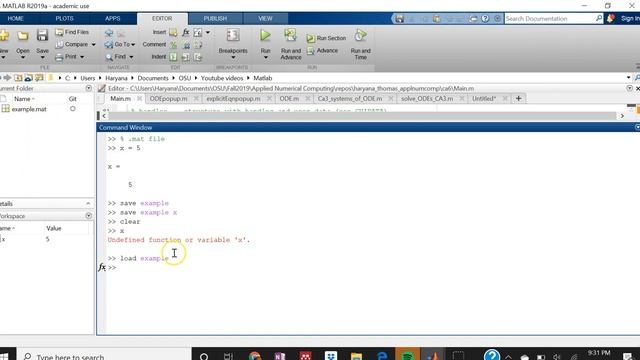Image resolution: width=640 pixels, height=360 pixels.
Task: Click the Print button icon
Action: pos(59,57)
